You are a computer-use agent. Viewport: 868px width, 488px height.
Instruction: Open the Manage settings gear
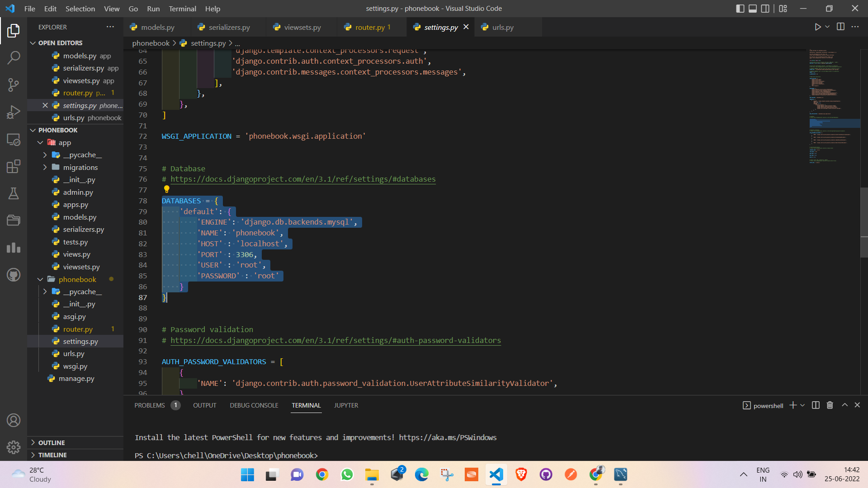pos(14,447)
